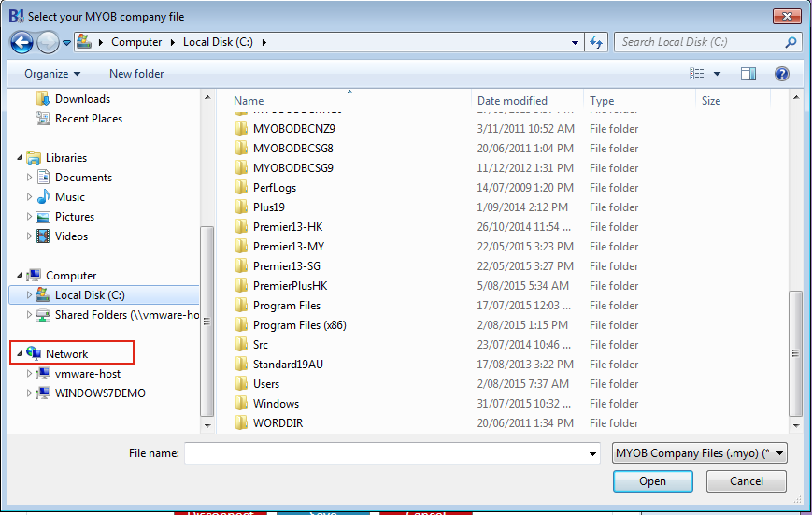This screenshot has width=812, height=515.
Task: Open the MYOB Company Files type dropdown
Action: tap(700, 453)
